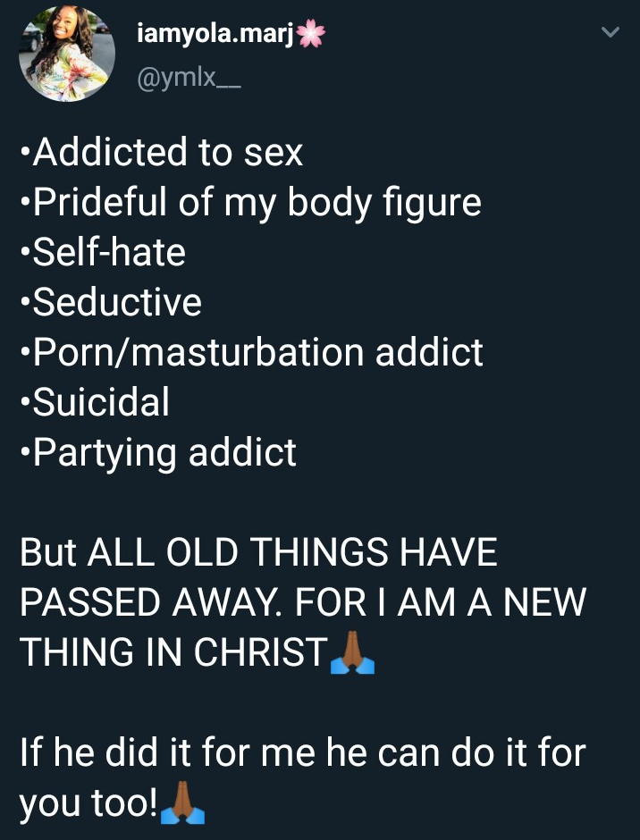Click the 'THING IN CHRIST' text
Screen dimensions: 640x840
(173, 652)
